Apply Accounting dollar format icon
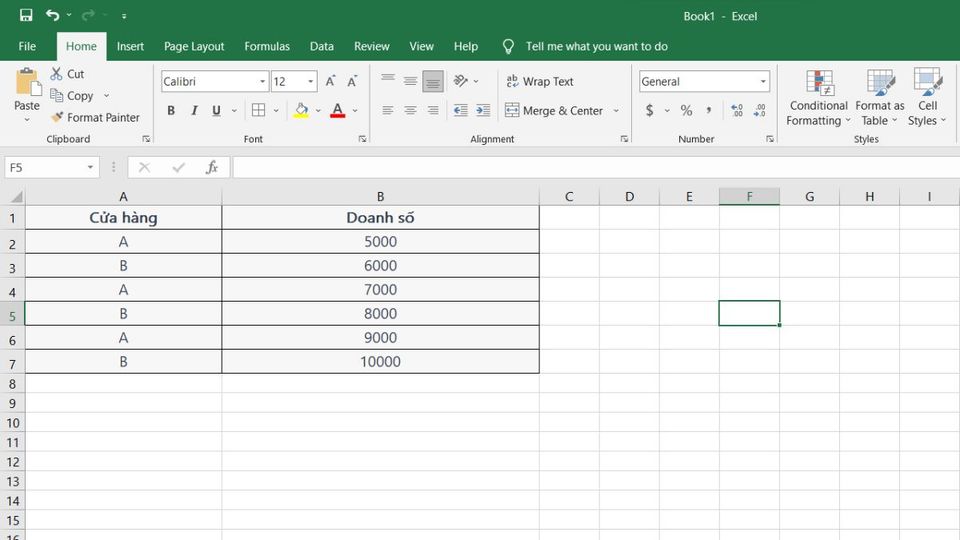The width and height of the screenshot is (960, 540). [x=649, y=110]
